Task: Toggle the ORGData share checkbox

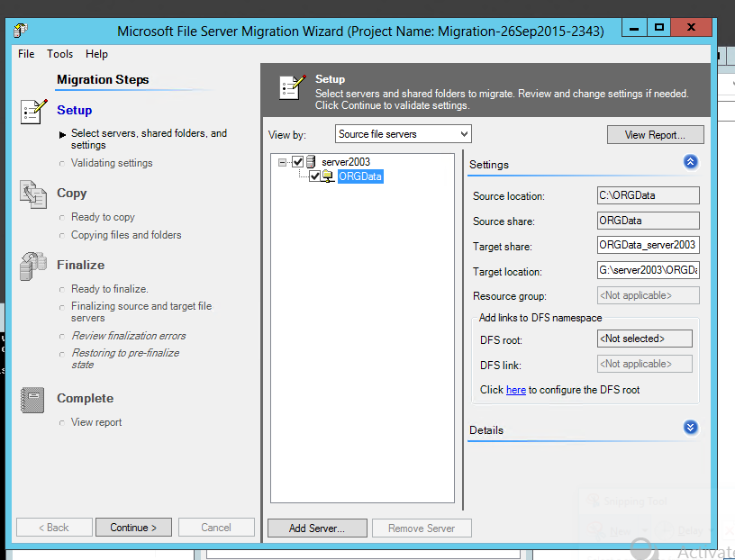Action: (x=314, y=176)
